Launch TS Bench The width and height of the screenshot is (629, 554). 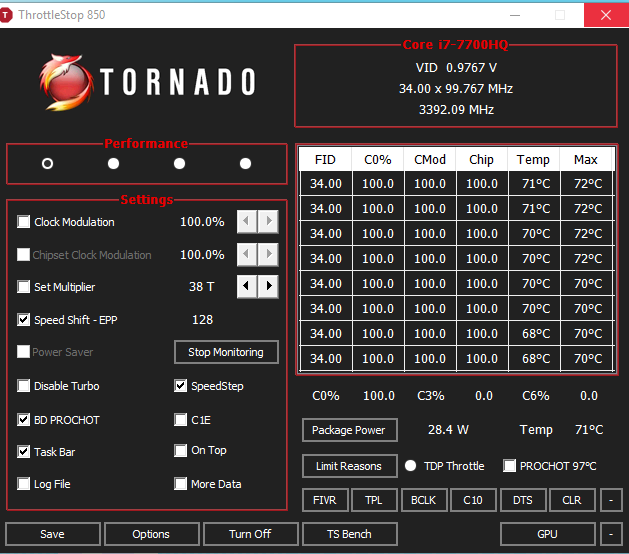coord(349,534)
